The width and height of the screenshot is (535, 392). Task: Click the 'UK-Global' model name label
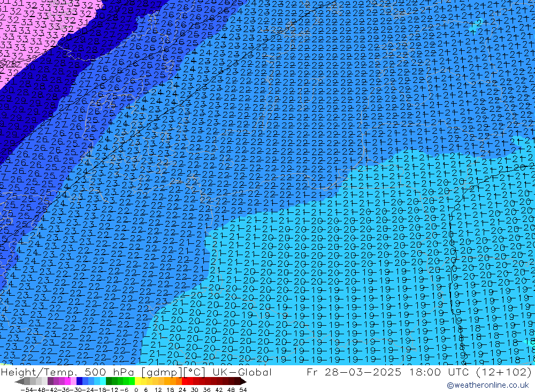(x=242, y=372)
